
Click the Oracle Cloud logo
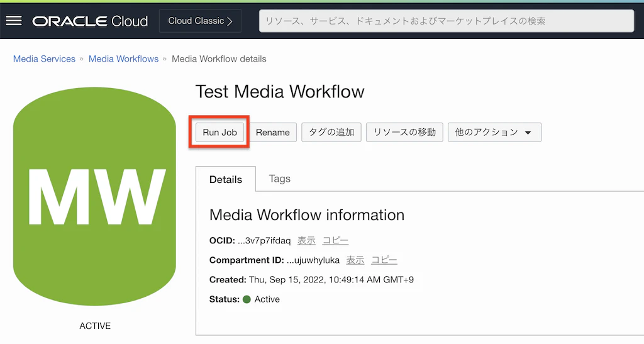coord(90,21)
